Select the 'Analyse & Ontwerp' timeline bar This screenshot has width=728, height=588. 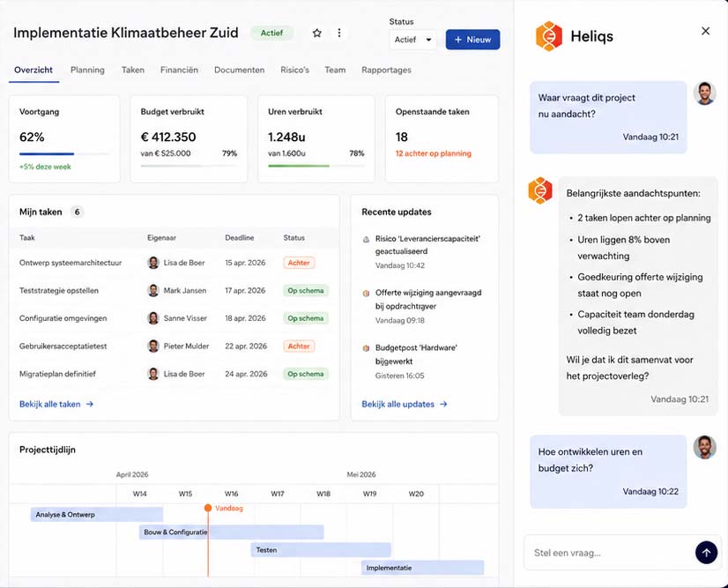click(x=97, y=515)
